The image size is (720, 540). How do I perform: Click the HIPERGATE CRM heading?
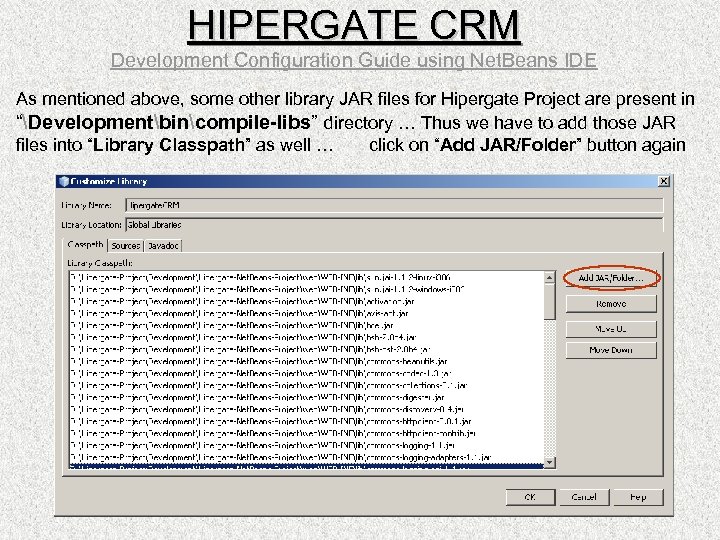354,25
